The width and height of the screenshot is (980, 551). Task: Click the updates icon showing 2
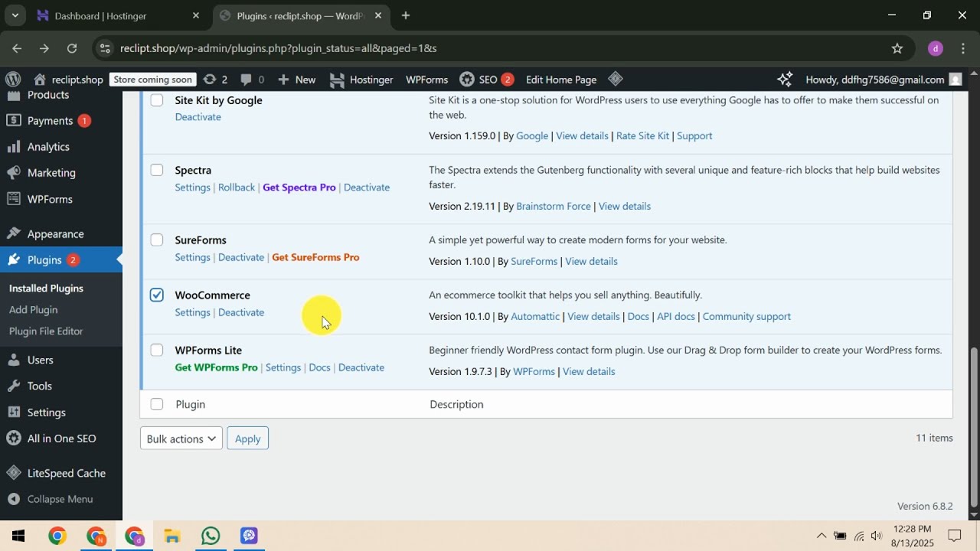click(x=215, y=79)
